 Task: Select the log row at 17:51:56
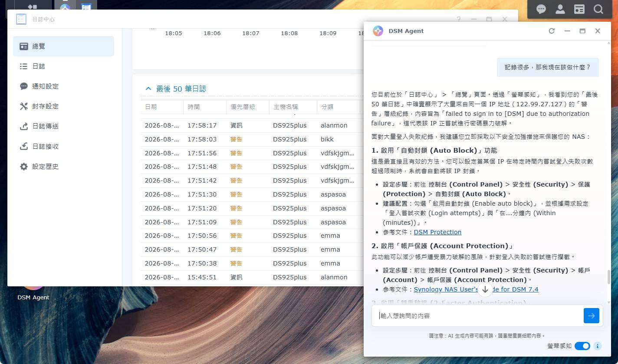[252, 153]
